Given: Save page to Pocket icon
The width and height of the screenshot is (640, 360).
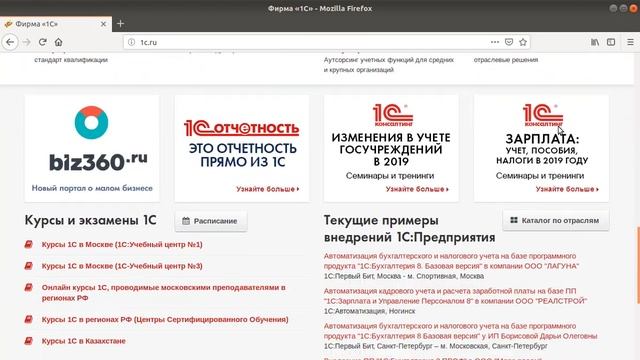Looking at the screenshot, I should [x=509, y=42].
